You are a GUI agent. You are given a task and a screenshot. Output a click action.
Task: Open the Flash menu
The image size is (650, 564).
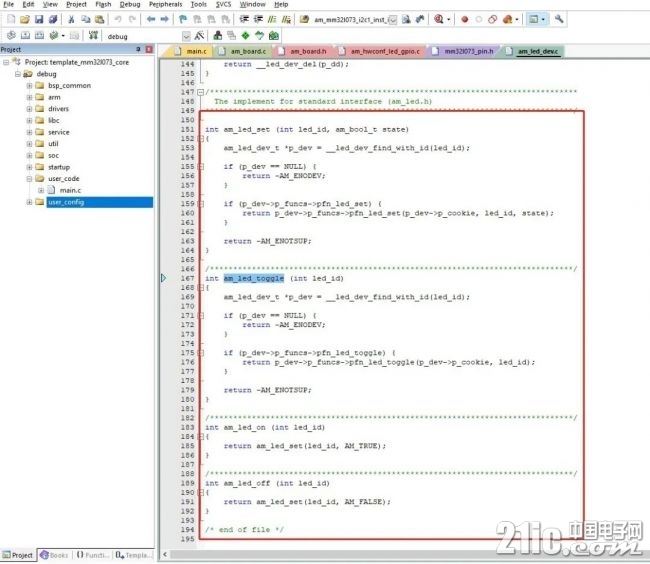(103, 4)
